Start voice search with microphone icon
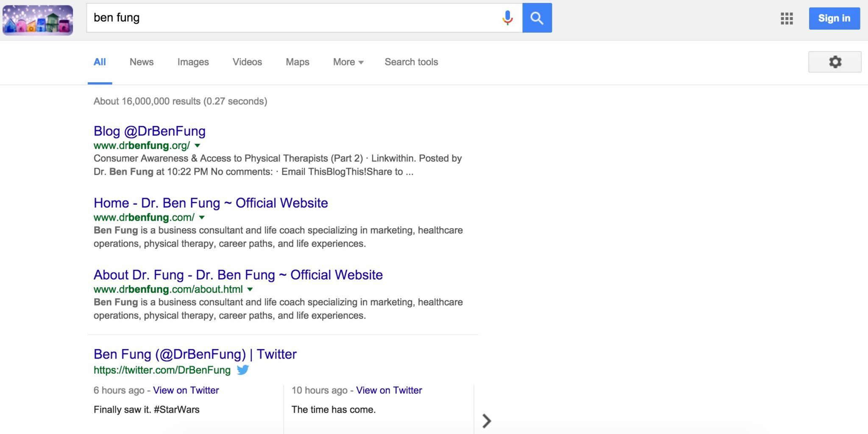This screenshot has height=434, width=868. coord(507,18)
